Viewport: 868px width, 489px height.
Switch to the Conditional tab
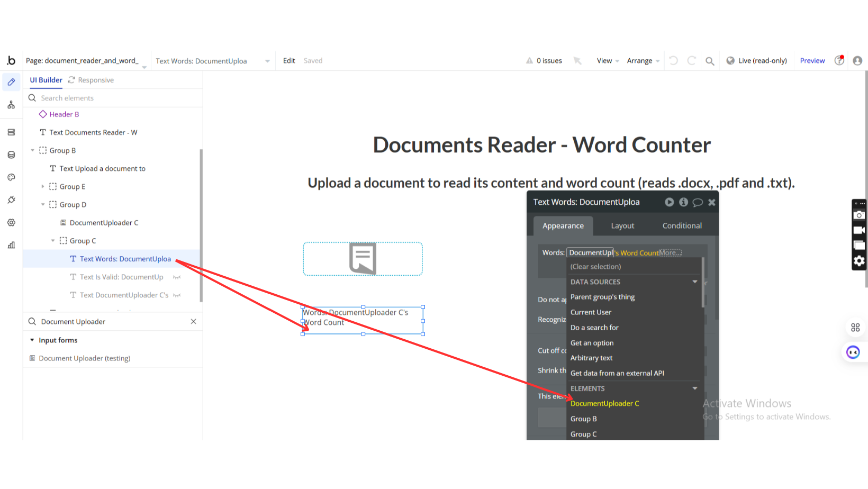pyautogui.click(x=682, y=225)
